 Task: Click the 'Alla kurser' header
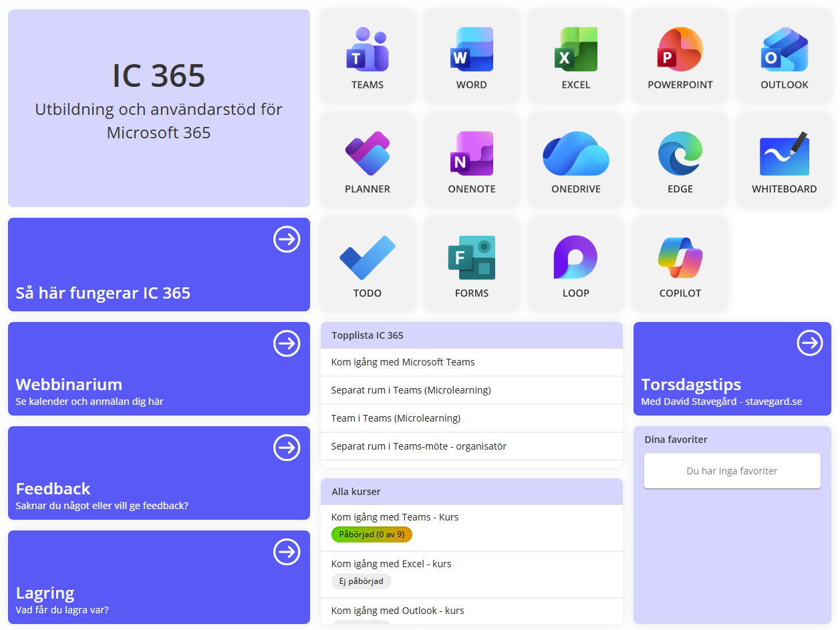click(472, 492)
